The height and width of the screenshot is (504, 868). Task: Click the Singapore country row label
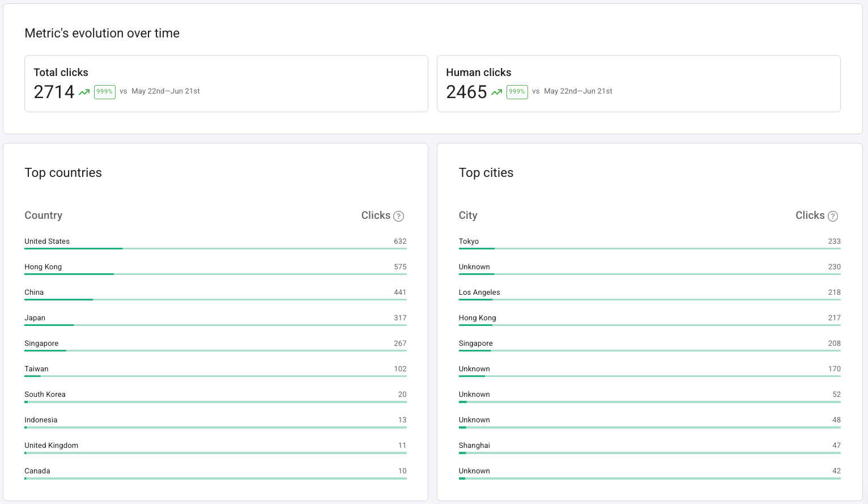[41, 344]
